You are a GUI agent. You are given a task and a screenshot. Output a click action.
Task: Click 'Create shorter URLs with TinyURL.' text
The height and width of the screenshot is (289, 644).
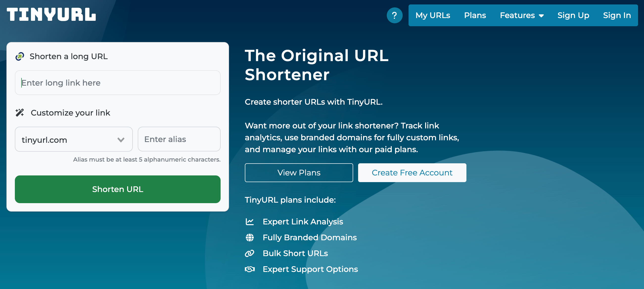(314, 102)
